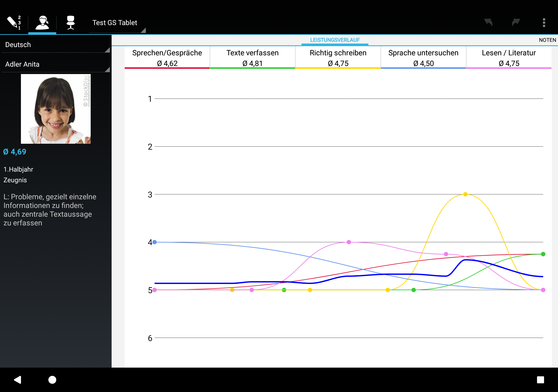Viewport: 558px width, 392px height.
Task: Switch to the Noten tab
Action: [547, 40]
